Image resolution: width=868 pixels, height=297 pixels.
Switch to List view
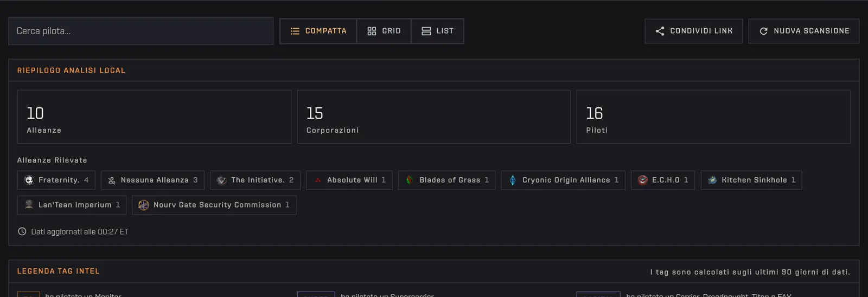coord(437,31)
